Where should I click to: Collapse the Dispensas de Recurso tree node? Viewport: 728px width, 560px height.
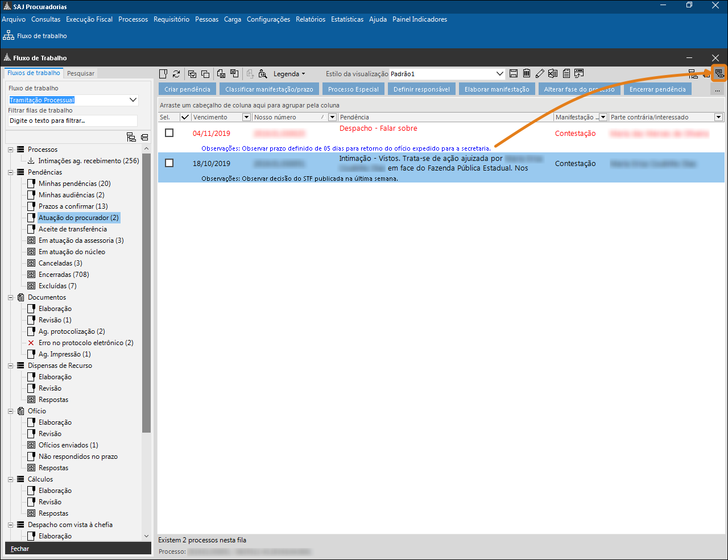point(11,366)
